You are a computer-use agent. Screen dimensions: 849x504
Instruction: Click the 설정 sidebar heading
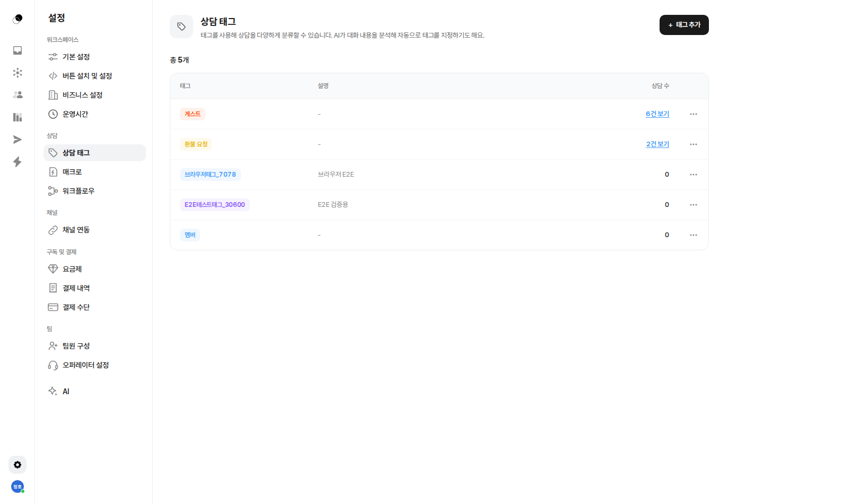tap(57, 18)
